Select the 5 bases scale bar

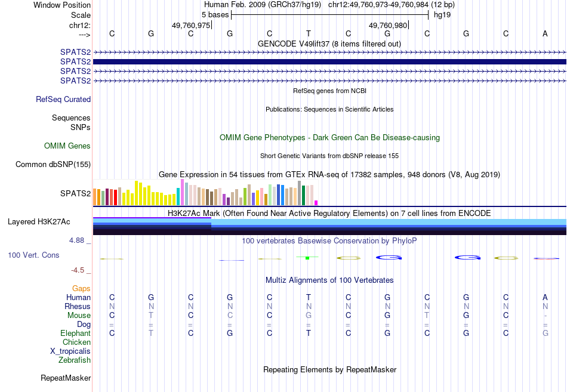tap(329, 15)
